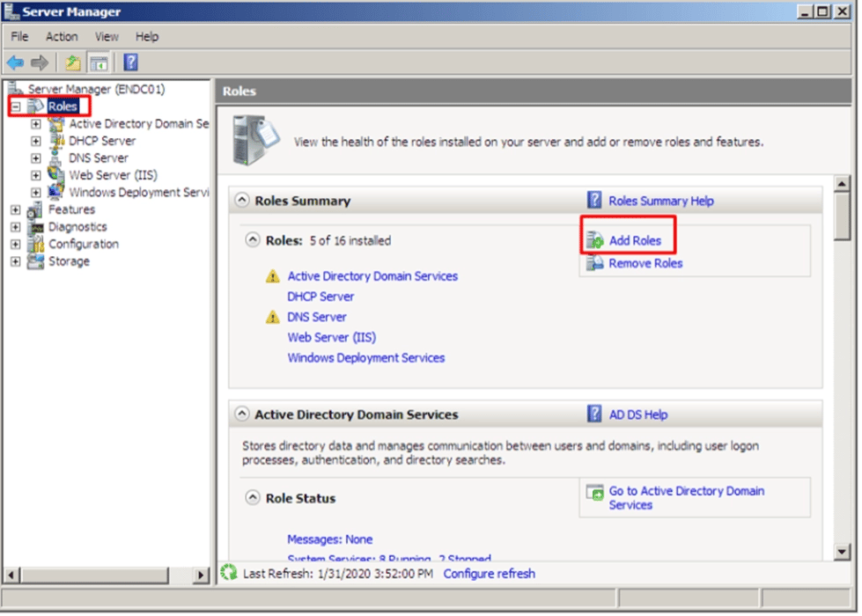Open the Windows Deployment Services summary link
This screenshot has height=616, width=862.
(366, 358)
